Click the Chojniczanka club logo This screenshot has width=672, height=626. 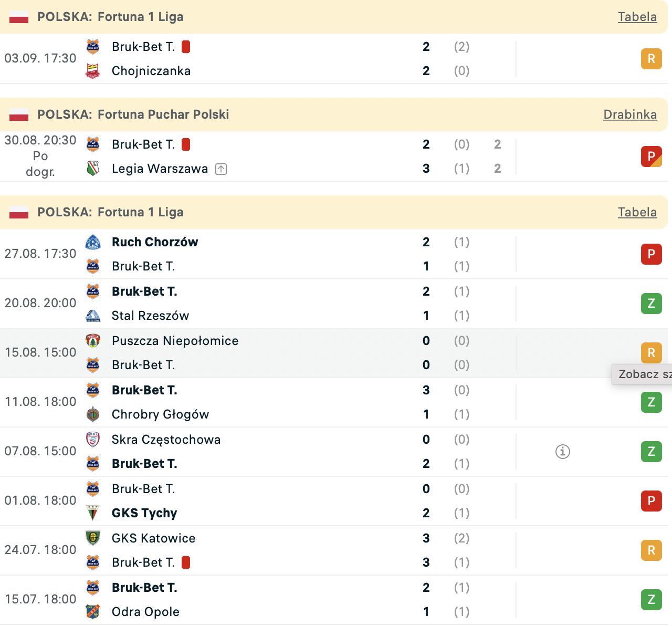coord(93,71)
